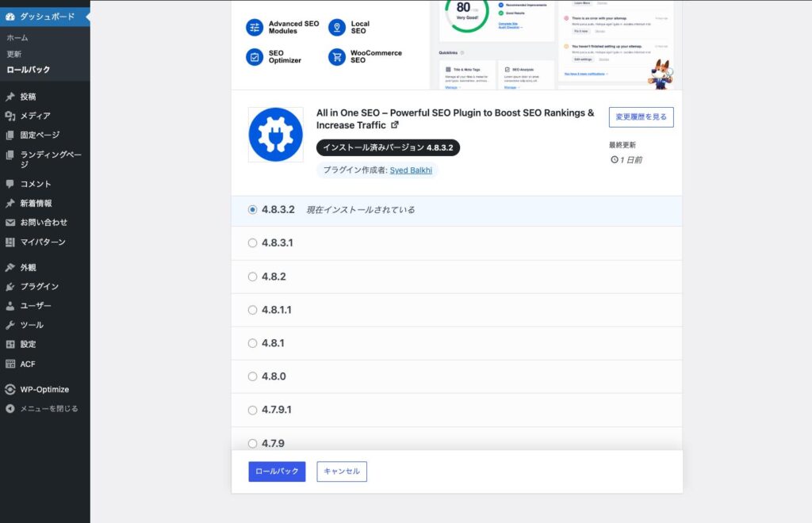Open the 投稿 menu

[x=28, y=97]
